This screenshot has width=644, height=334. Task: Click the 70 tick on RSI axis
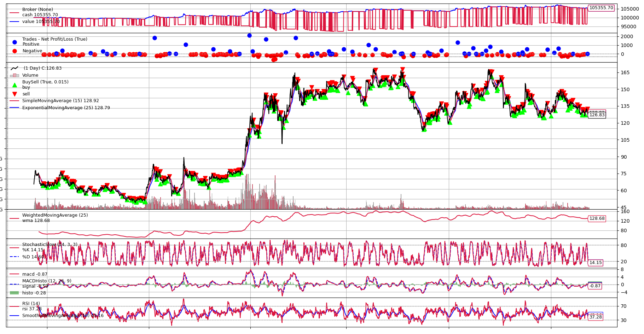coord(624,306)
